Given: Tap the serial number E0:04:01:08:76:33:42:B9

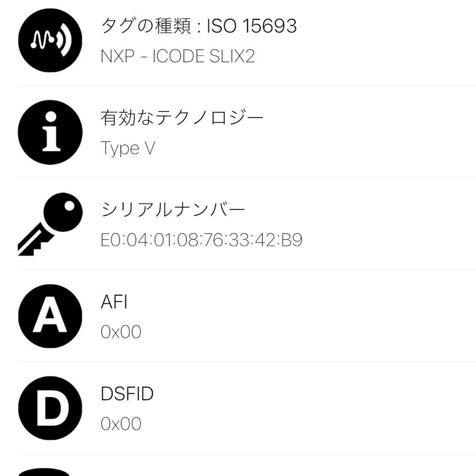Looking at the screenshot, I should point(201,240).
